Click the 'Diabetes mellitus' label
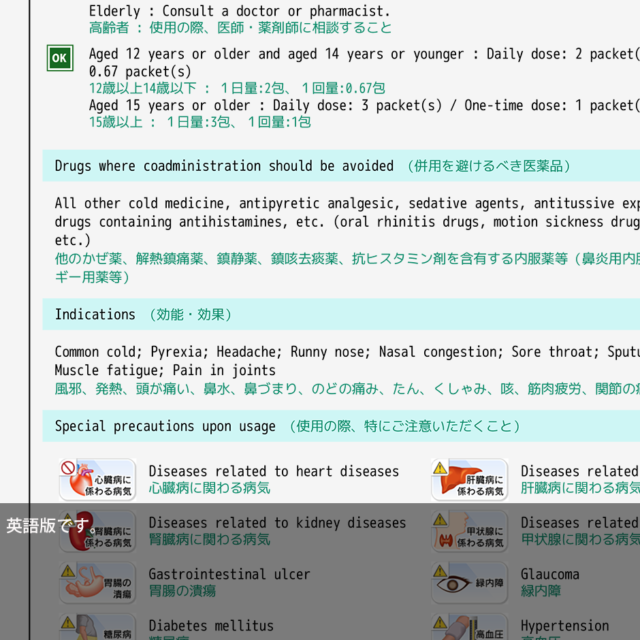The image size is (640, 640). pyautogui.click(x=210, y=625)
